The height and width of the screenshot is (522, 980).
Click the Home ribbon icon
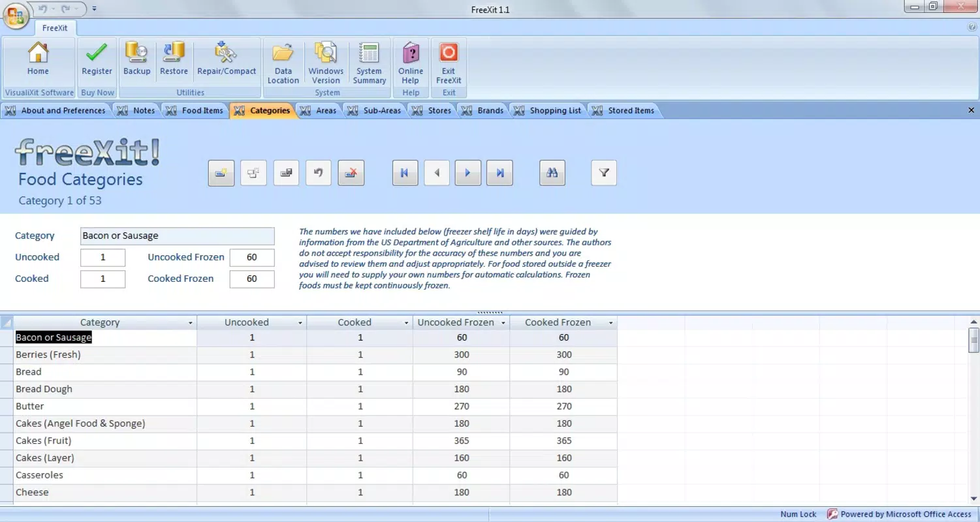38,60
